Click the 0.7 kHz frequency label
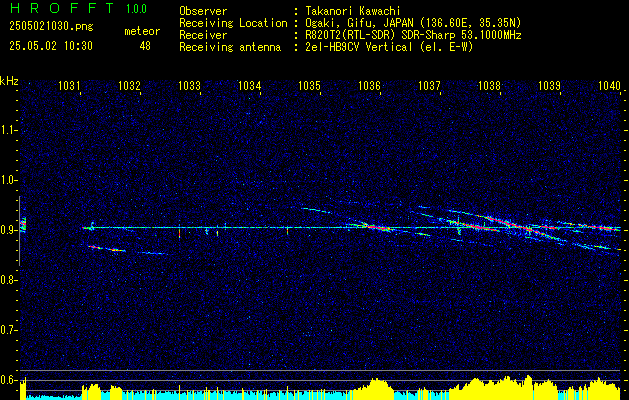Screen dimensions: 629x400 8,330
